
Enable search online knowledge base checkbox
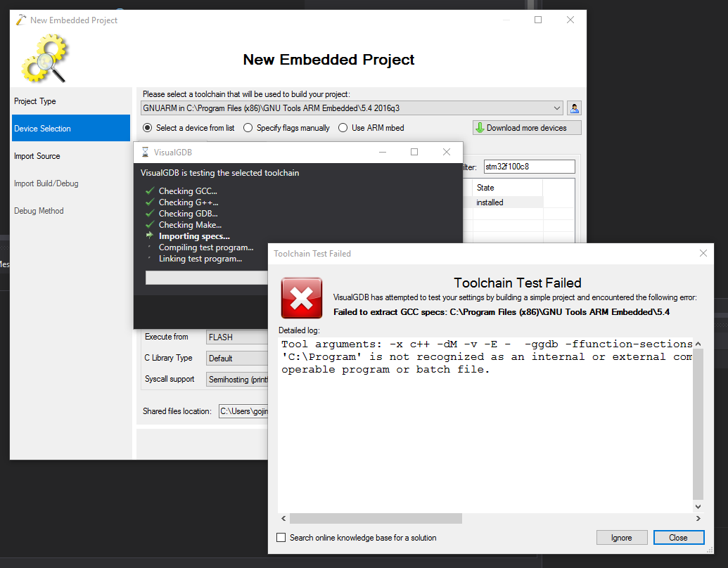[x=281, y=537]
